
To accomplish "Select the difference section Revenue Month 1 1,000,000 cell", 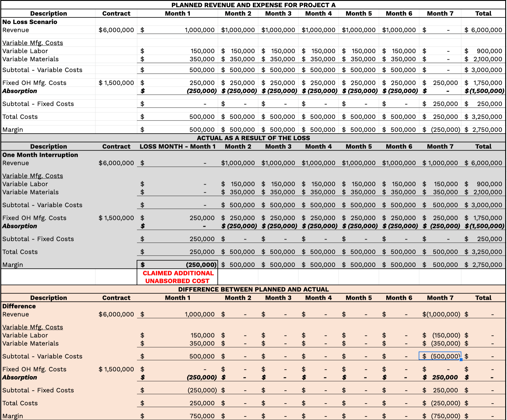I will (178, 315).
